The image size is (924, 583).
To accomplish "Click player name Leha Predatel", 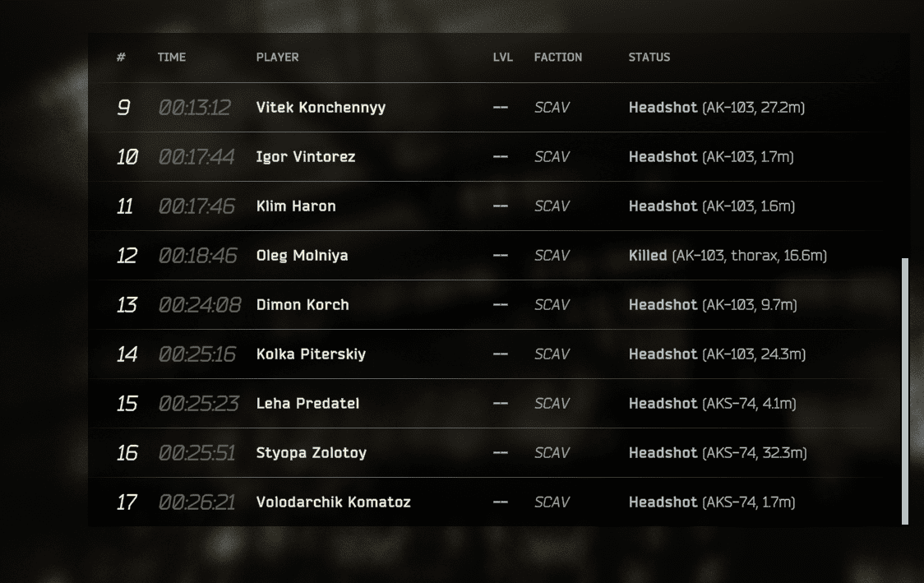I will point(307,403).
